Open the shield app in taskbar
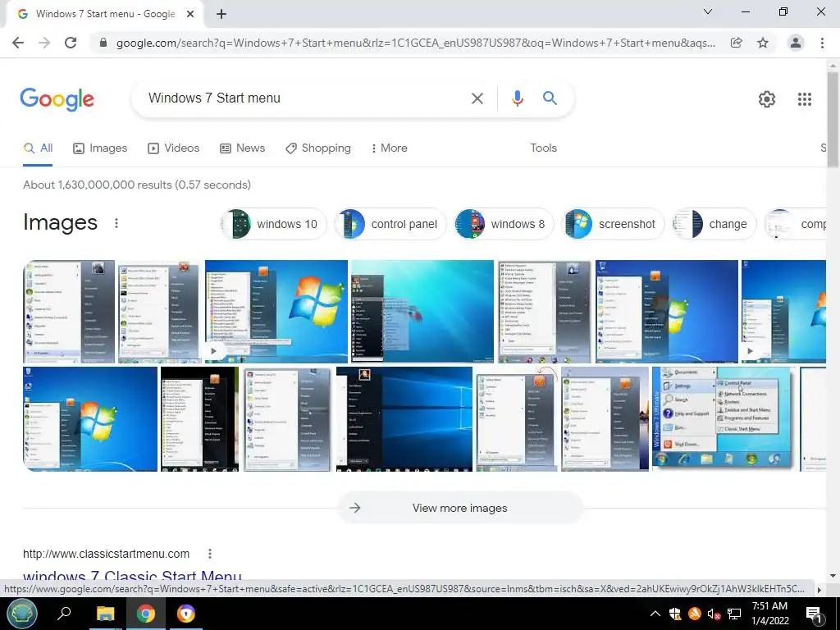Viewport: 840px width, 630px height. point(186,614)
